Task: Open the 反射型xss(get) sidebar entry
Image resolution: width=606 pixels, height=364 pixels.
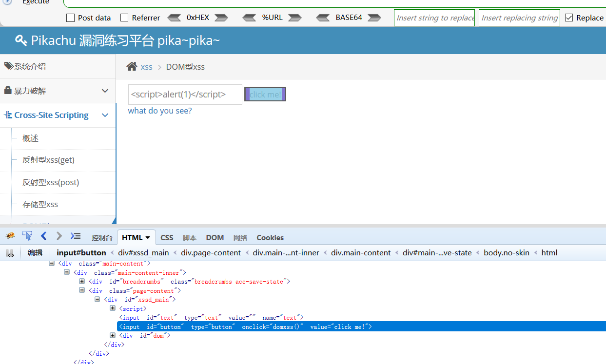Action: click(x=58, y=160)
